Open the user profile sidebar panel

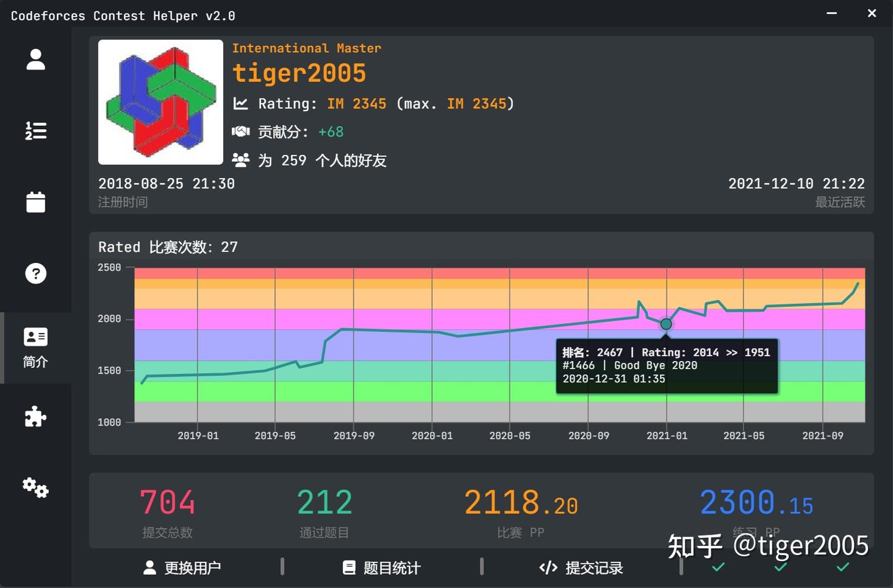click(x=35, y=58)
